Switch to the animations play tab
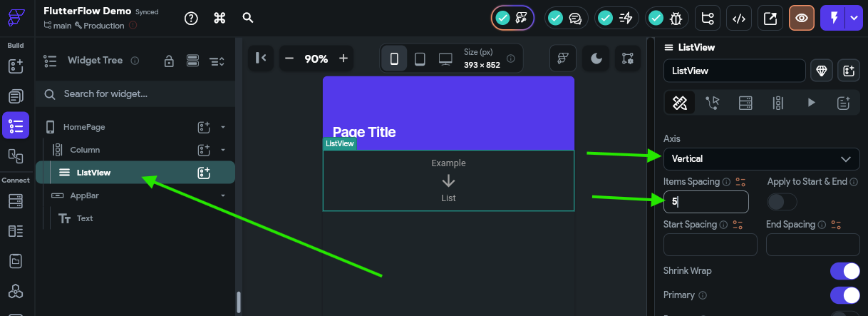This screenshot has height=316, width=868. 811,103
